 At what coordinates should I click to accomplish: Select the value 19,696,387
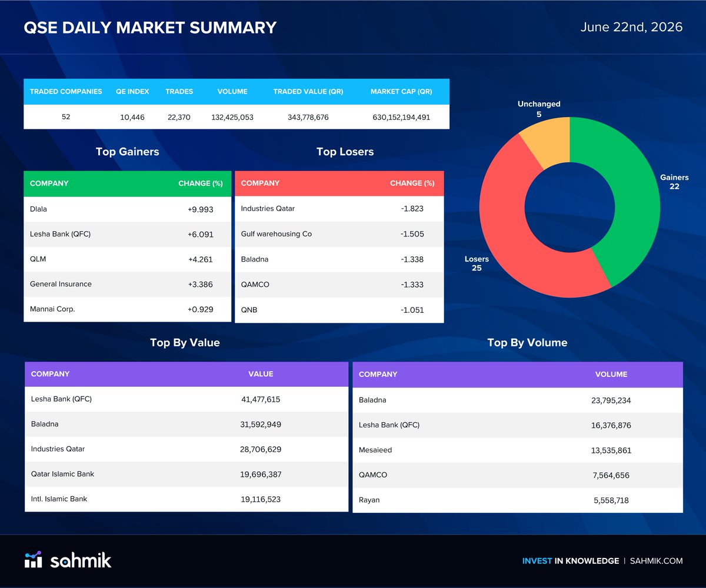coord(261,474)
